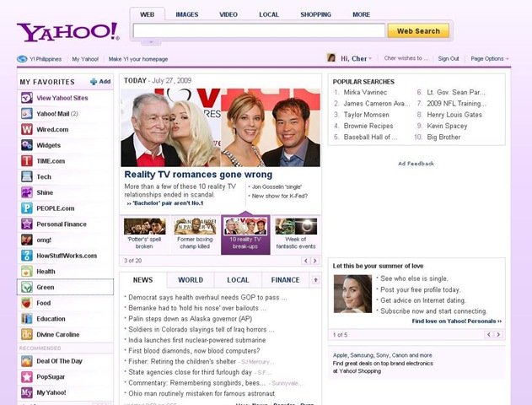
Task: Click 'India launches first nuclear-powered submarine' headline
Action: (x=196, y=340)
